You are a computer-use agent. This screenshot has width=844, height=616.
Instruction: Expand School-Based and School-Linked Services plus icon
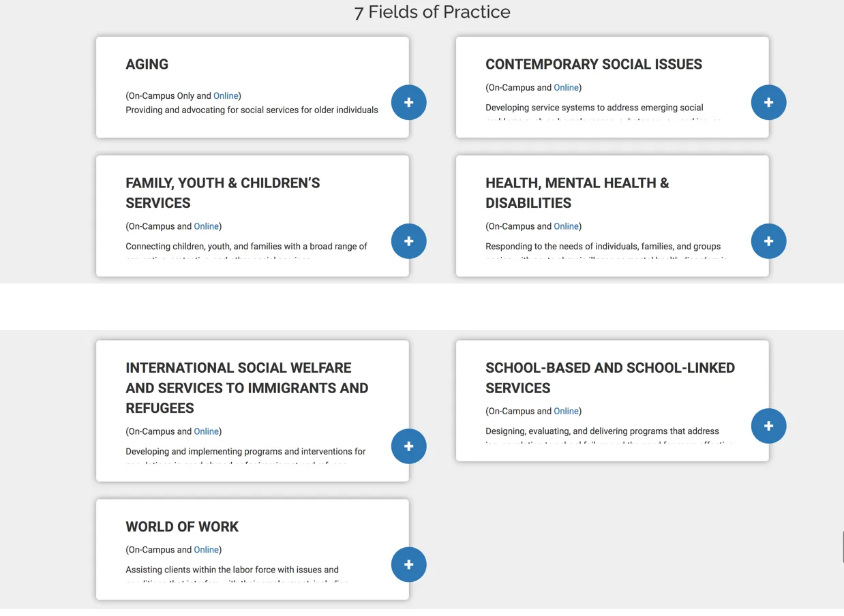[x=768, y=426]
